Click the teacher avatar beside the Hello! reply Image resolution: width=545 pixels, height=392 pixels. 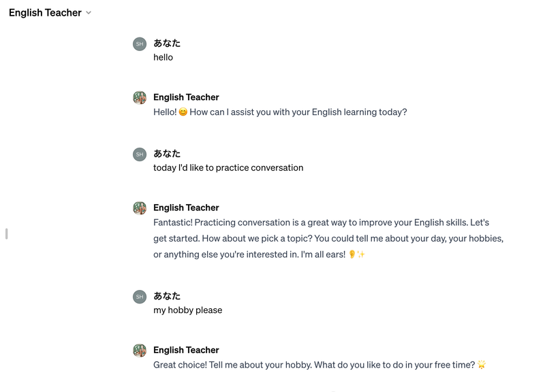pos(140,98)
